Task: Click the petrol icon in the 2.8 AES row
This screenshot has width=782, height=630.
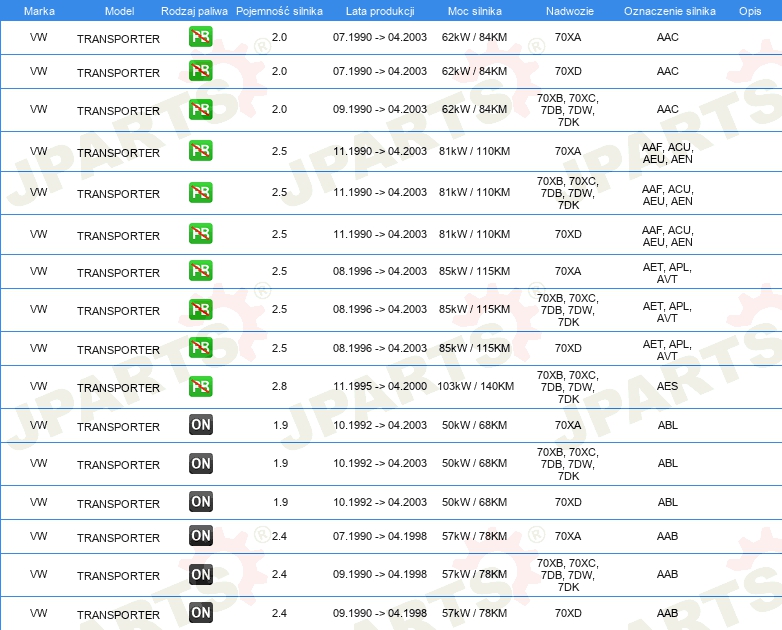Action: (200, 387)
